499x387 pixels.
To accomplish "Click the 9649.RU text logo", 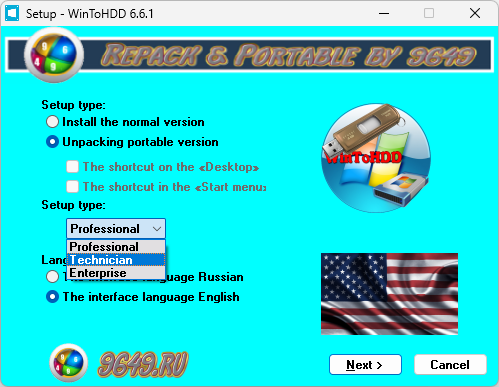I will 143,365.
